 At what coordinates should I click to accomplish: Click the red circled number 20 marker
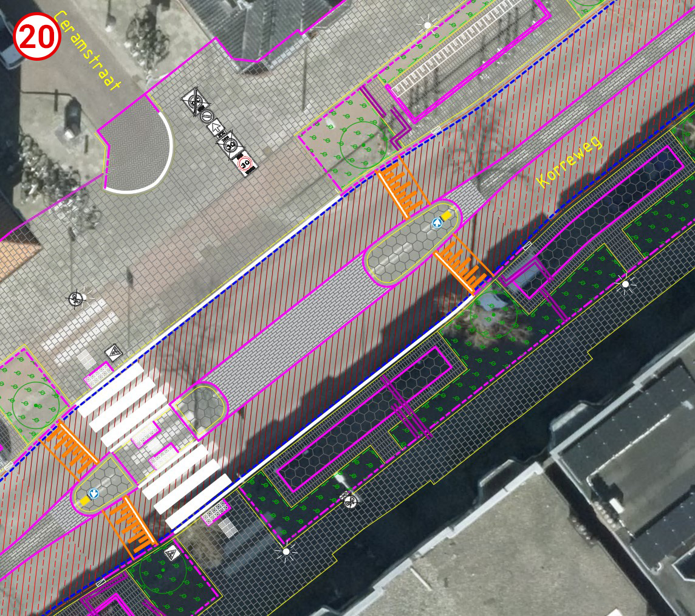(37, 37)
